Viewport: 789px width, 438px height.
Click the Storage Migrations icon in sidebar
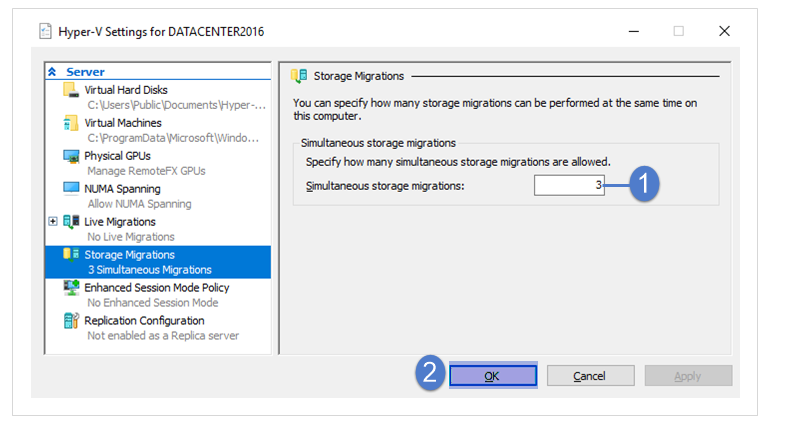pyautogui.click(x=71, y=254)
